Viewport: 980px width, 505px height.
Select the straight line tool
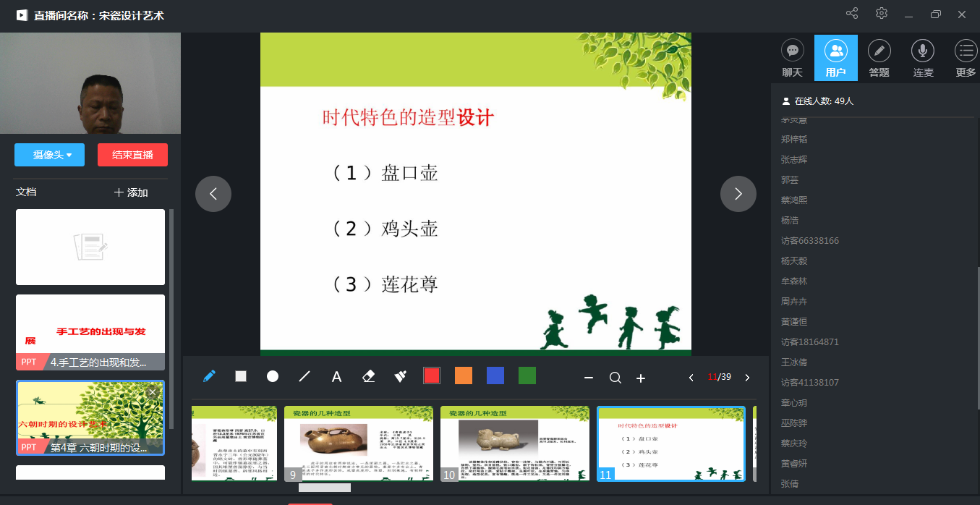point(304,376)
